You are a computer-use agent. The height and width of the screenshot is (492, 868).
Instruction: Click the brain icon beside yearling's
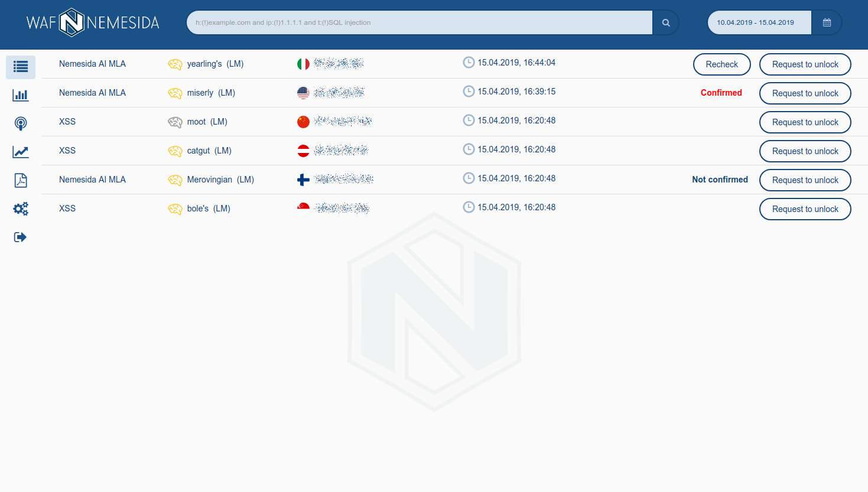tap(175, 64)
